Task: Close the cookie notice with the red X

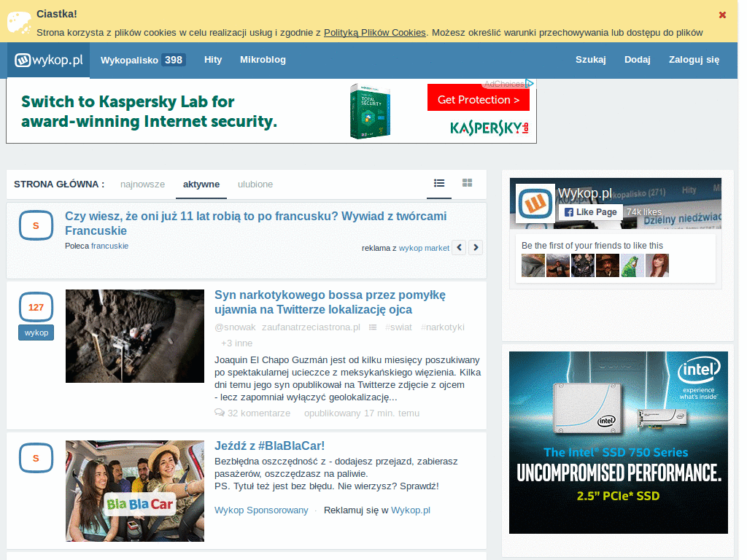Action: click(x=722, y=15)
